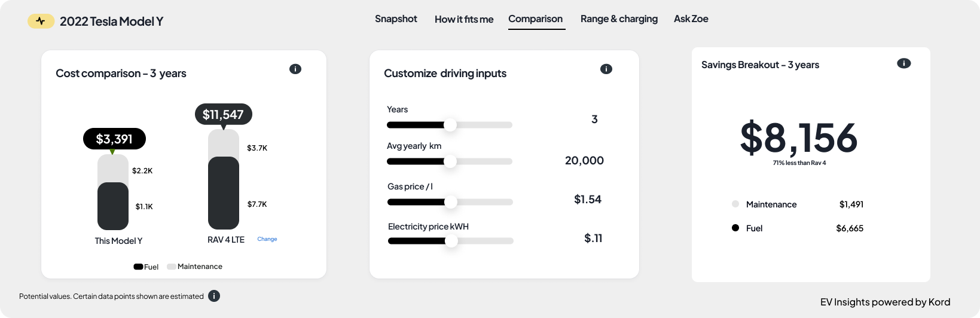980x318 pixels.
Task: Open Cost comparison info icon
Action: [x=295, y=69]
